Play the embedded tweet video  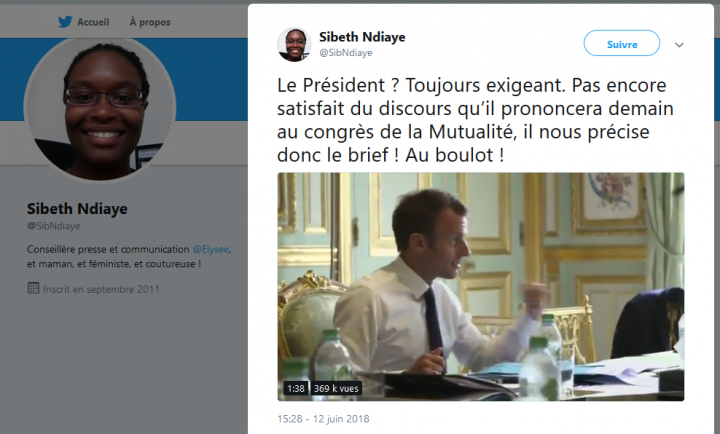(480, 287)
